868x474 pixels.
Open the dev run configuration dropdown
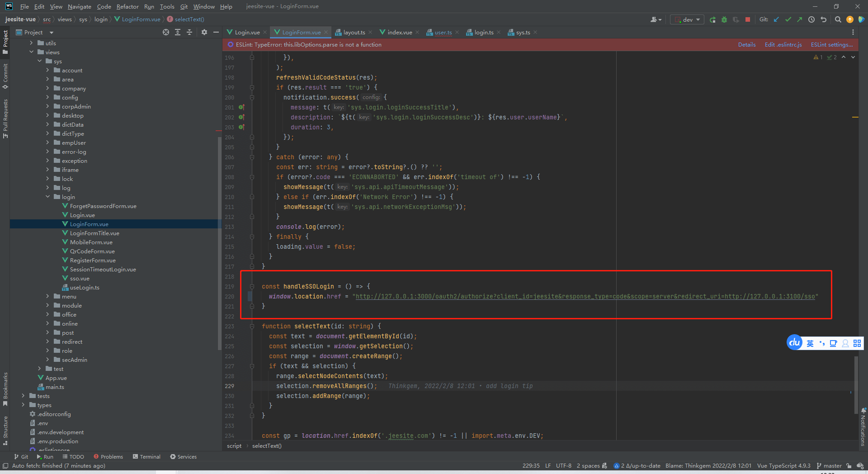[687, 19]
